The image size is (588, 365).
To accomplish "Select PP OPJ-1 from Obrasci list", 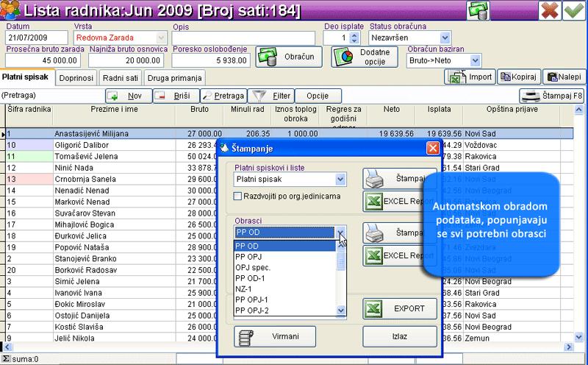I will pos(251,300).
